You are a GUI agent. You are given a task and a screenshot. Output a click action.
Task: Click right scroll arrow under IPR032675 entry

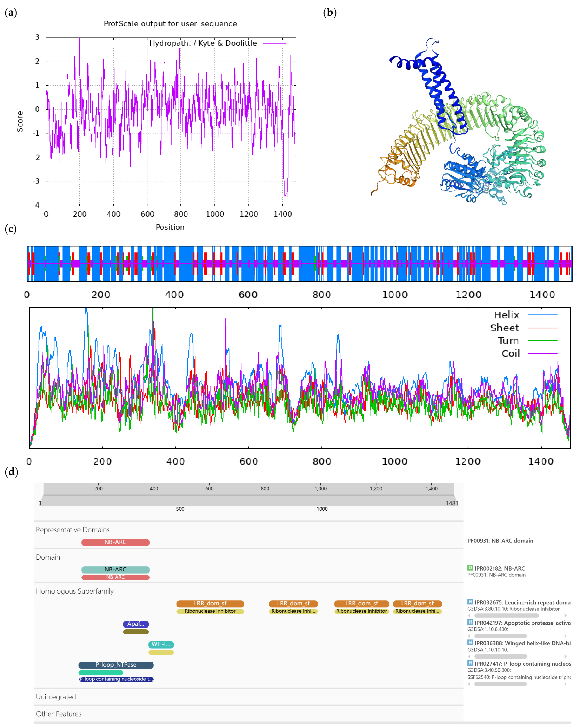(565, 616)
